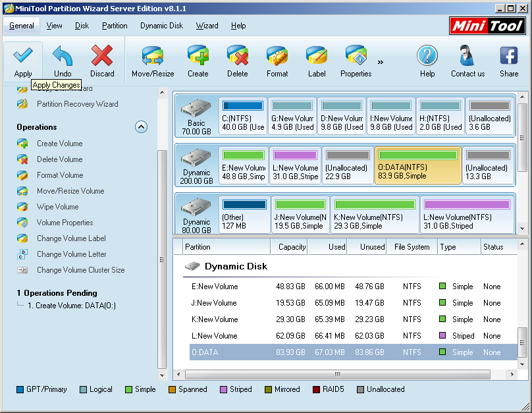Open the Help menu
532x413 pixels.
238,26
